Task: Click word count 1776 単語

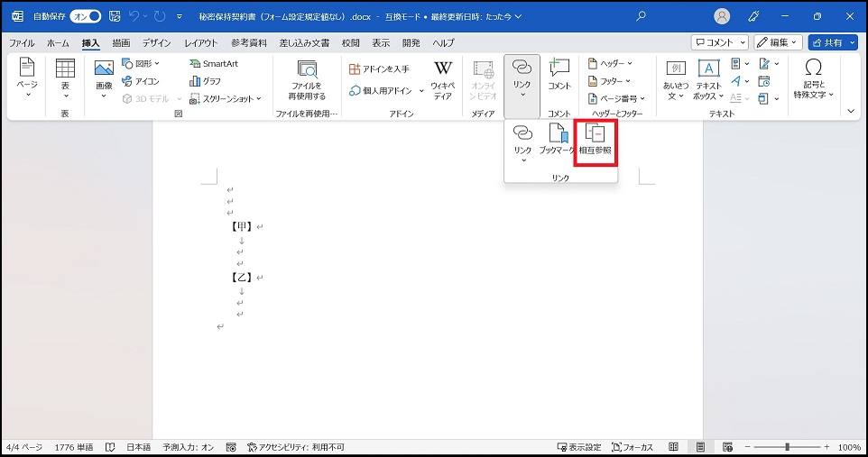Action: pyautogui.click(x=74, y=447)
